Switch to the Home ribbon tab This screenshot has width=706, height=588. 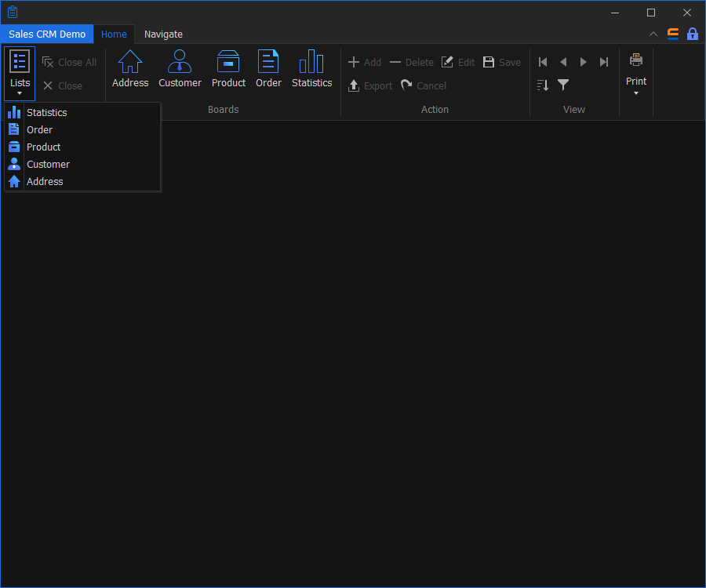coord(114,34)
